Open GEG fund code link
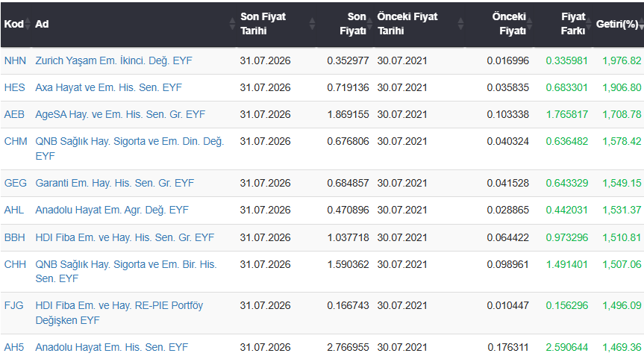The height and width of the screenshot is (359, 644). 16,183
